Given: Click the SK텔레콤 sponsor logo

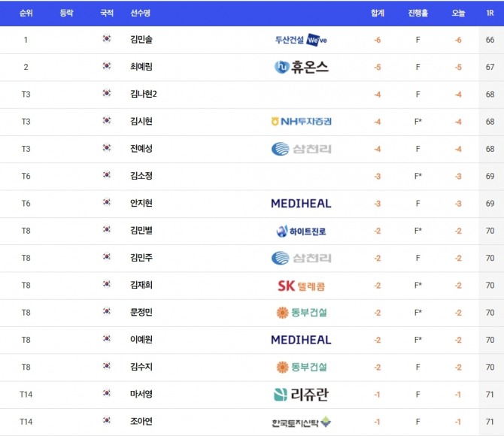Looking at the screenshot, I should pos(301,286).
